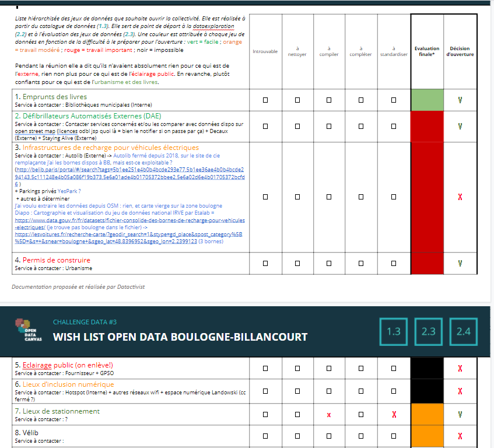Check 'à compléter' box for Permis de construire
Screen dimensions: 494x448
[361, 264]
